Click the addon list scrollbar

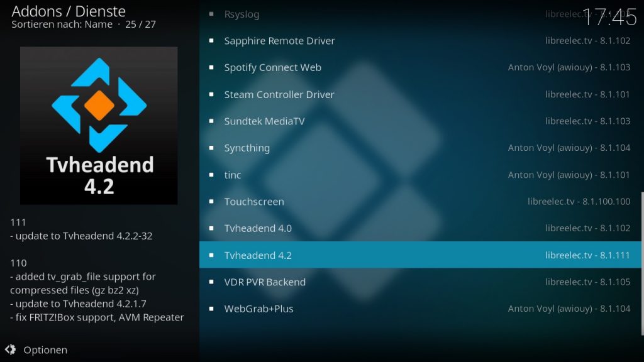[642, 263]
